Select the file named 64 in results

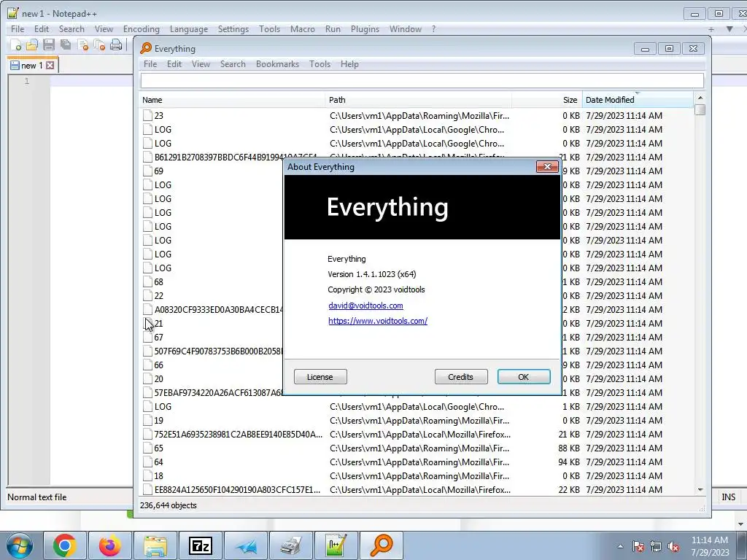tap(158, 462)
